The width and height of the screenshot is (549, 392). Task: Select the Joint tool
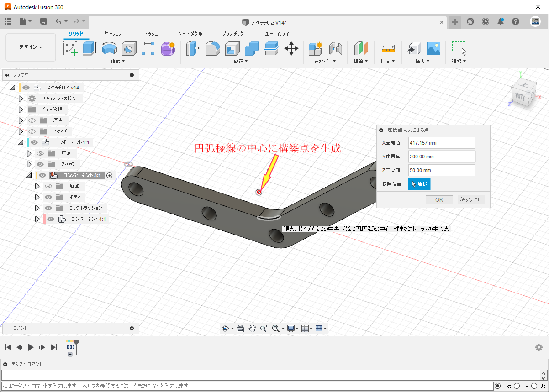(336, 48)
